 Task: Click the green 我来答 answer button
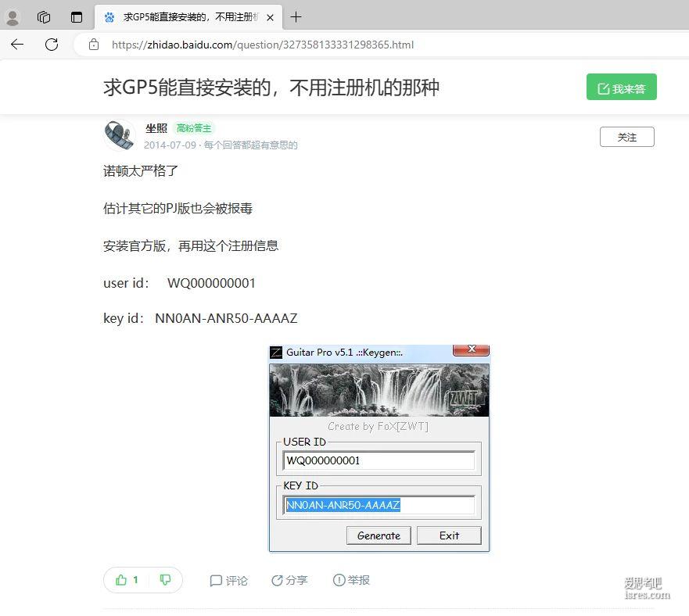coord(621,87)
